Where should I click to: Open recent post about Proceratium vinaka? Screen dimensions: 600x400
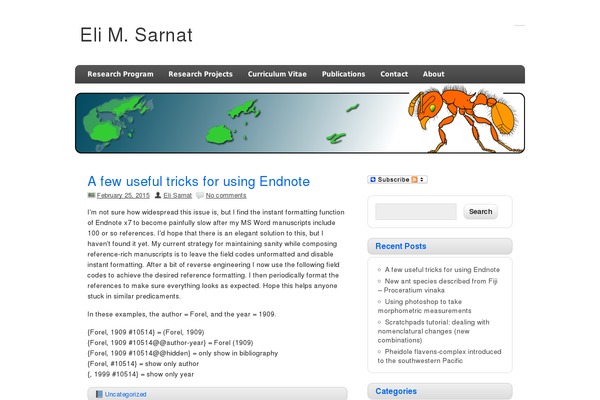[438, 286]
